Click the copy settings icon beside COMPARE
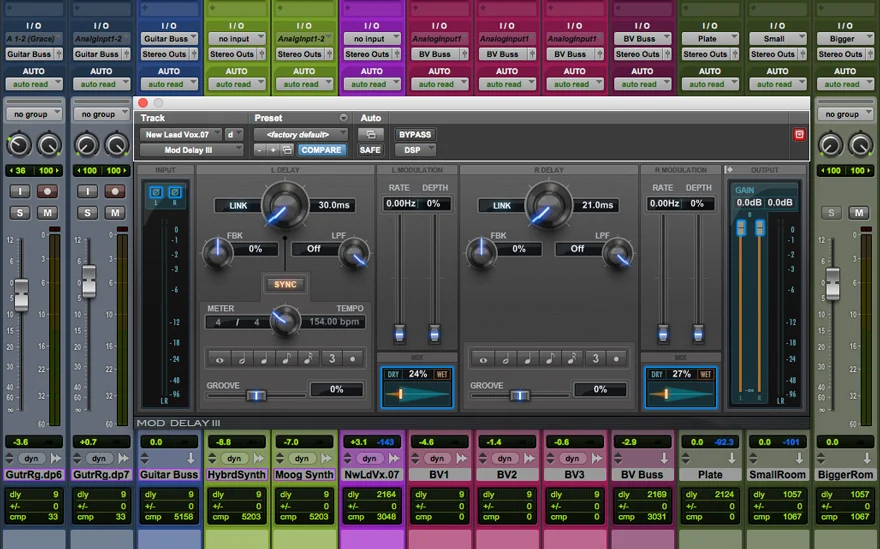 (287, 150)
